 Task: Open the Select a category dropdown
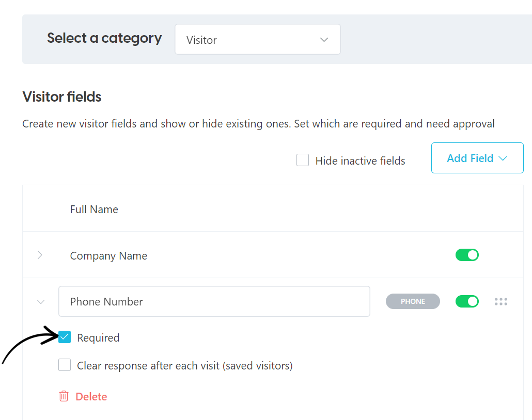257,39
